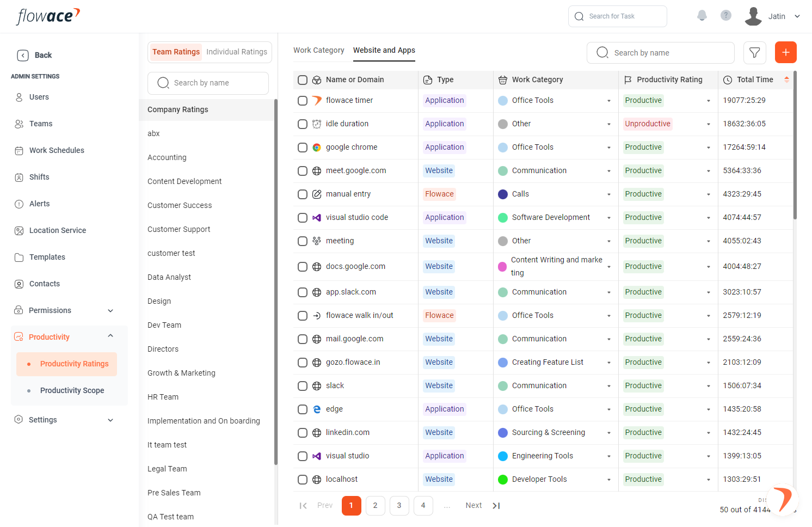
Task: Click the manual entry pencil icon
Action: 317,194
